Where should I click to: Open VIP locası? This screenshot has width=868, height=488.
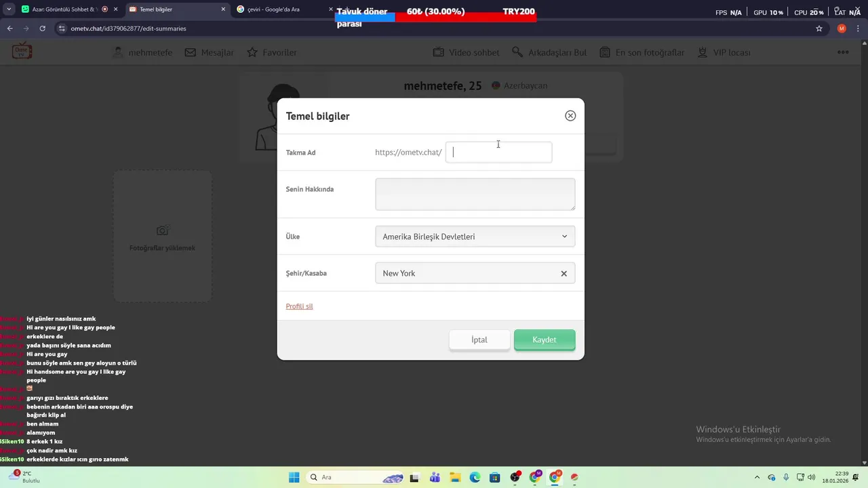click(x=724, y=53)
